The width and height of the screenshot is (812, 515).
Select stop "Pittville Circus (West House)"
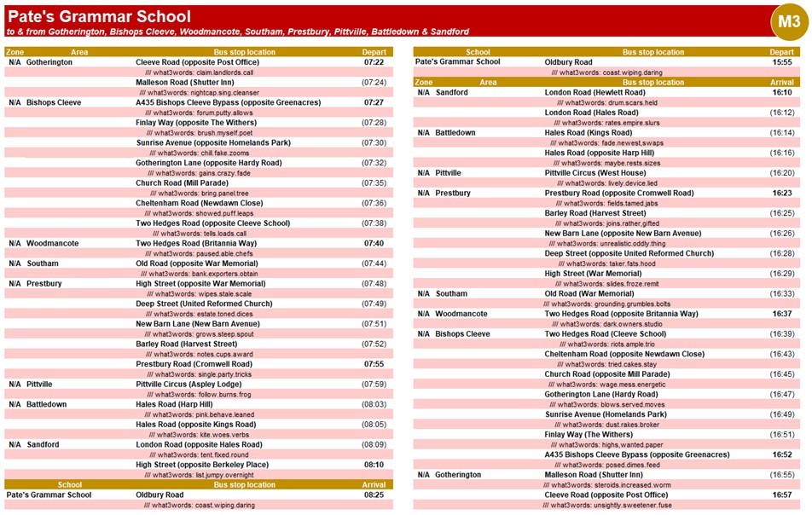595,173
